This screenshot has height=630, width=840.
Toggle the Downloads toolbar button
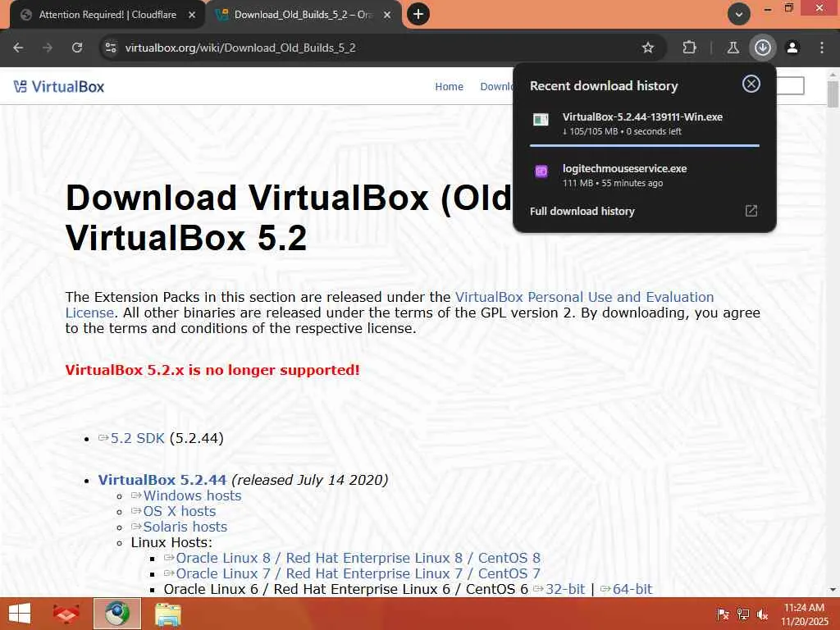(x=763, y=48)
